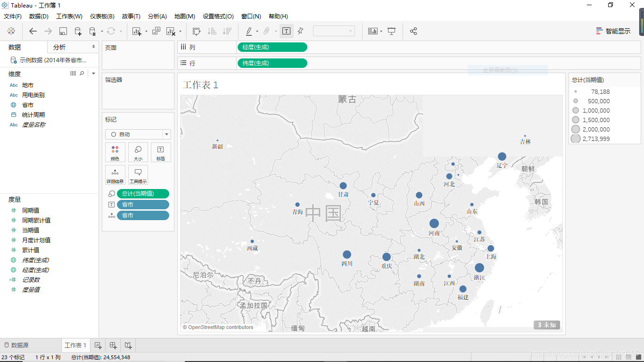Image resolution: width=644 pixels, height=362 pixels.
Task: Click the view-as-list icon in 维度 header
Action: [x=73, y=74]
